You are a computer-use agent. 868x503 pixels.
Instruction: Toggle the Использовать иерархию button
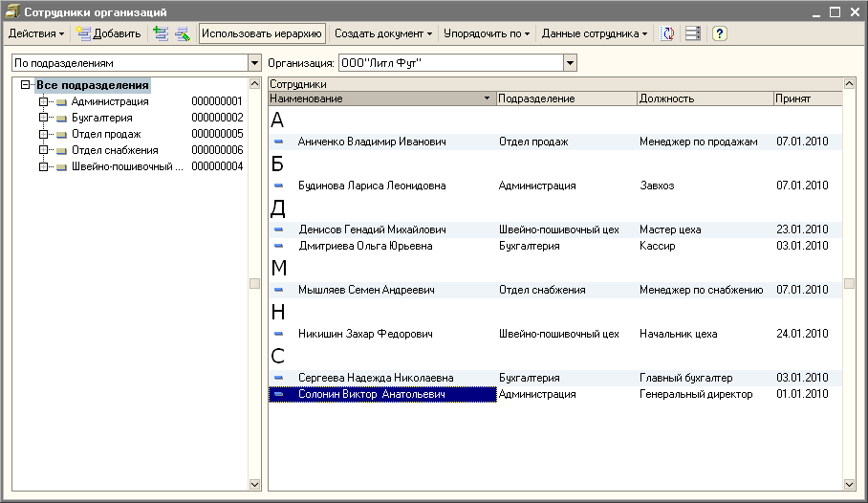click(x=263, y=33)
